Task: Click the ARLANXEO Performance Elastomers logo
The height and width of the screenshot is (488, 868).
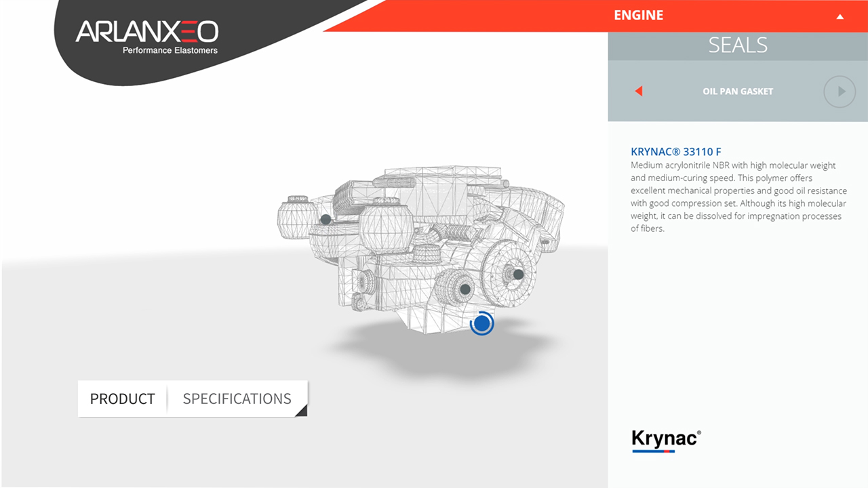Action: click(x=146, y=37)
